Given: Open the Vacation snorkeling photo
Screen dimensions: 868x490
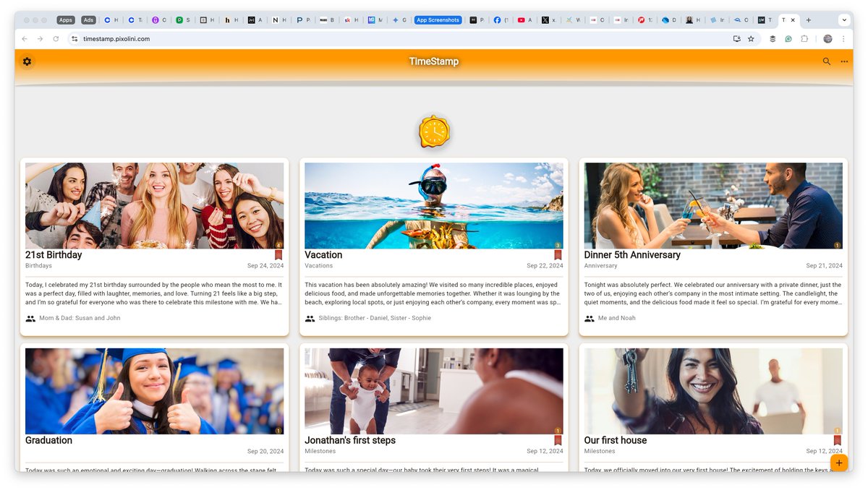Looking at the screenshot, I should coord(433,205).
